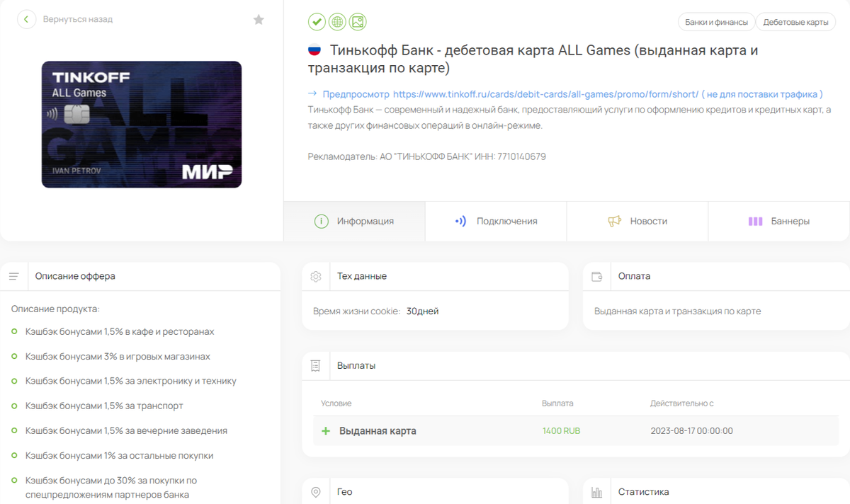Screen dimensions: 850x504
Task: Click the Russian flag icon
Action: [314, 51]
